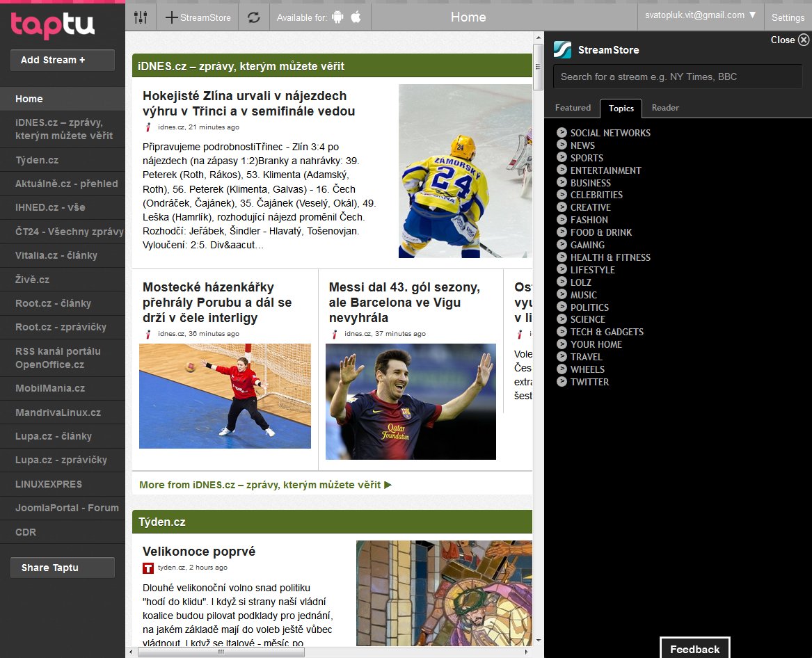Select the JoomlaPortal - Forum stream
This screenshot has height=658, width=812.
62,508
